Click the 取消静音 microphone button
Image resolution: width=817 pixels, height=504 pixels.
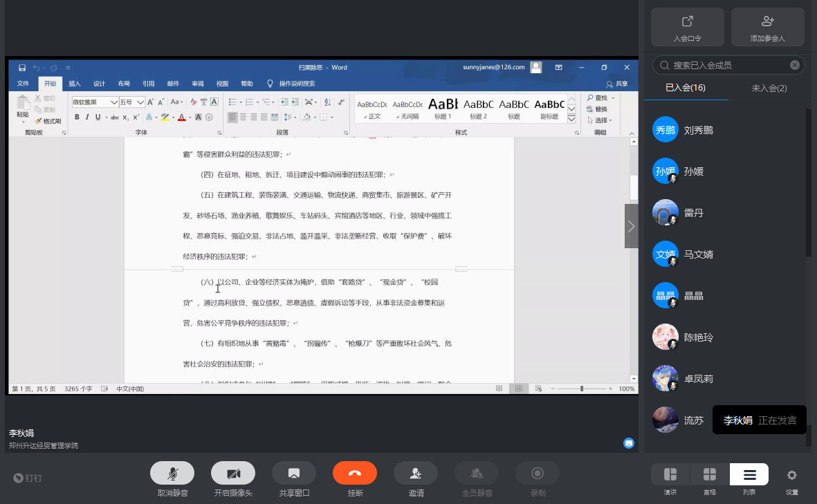tap(172, 474)
